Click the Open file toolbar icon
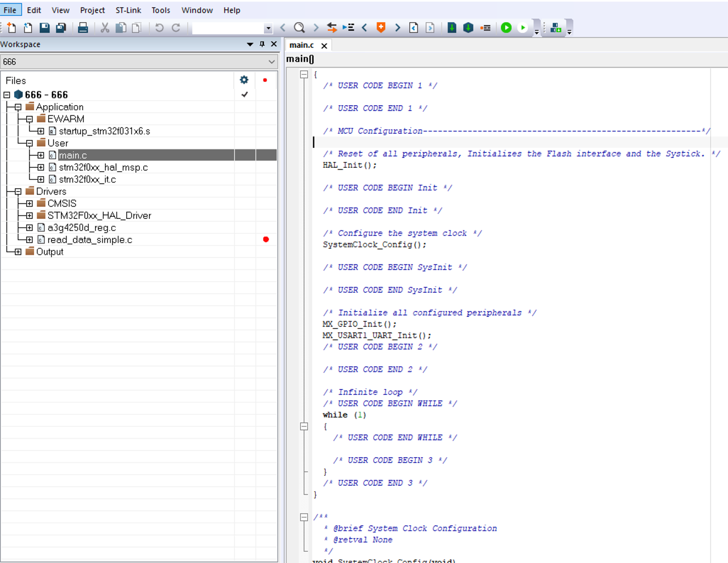This screenshot has height=563, width=728. point(28,27)
